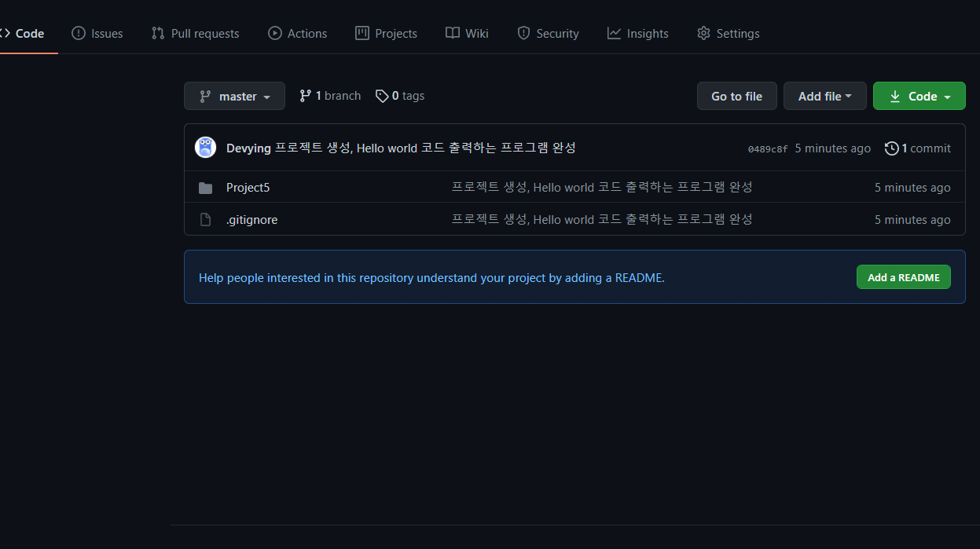Click the README help banner text
The height and width of the screenshot is (549, 980).
point(431,278)
